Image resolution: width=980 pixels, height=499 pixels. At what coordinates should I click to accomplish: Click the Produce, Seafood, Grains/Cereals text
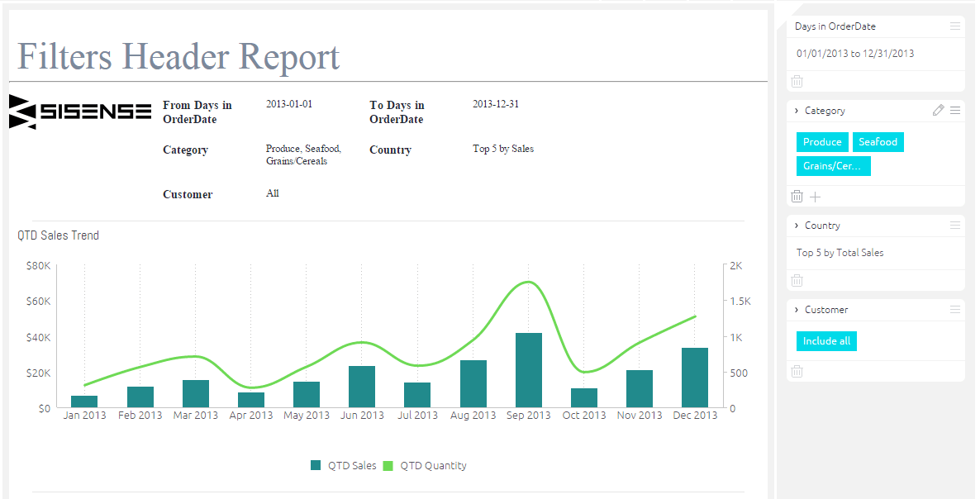pyautogui.click(x=304, y=154)
